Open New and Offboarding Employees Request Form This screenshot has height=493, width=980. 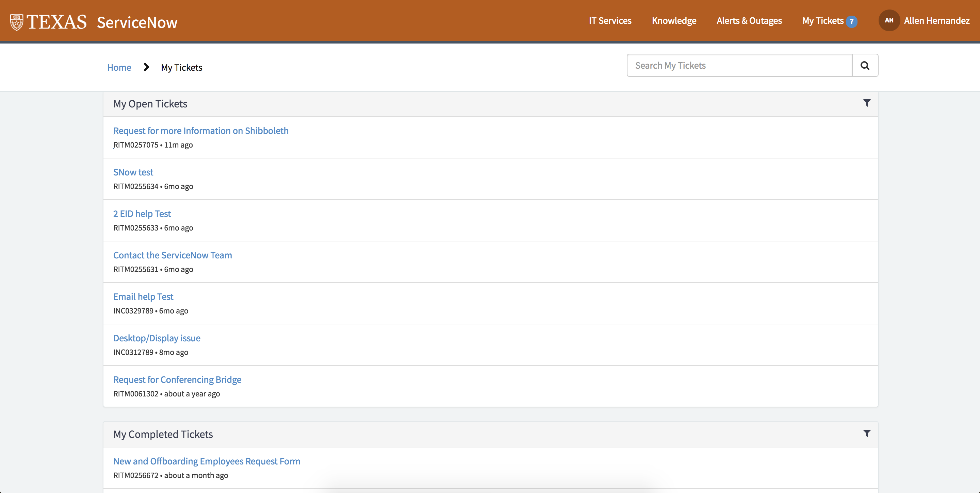point(207,461)
